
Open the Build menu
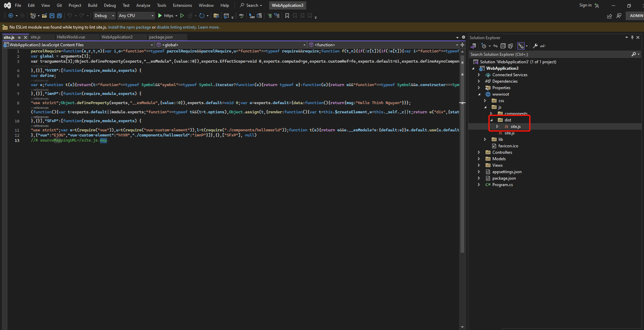click(92, 5)
